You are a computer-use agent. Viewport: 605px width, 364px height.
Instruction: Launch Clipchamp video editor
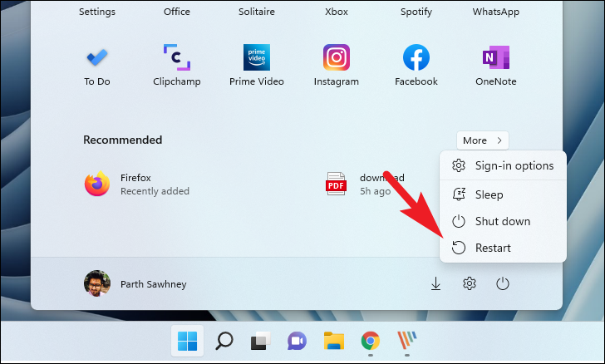pyautogui.click(x=177, y=65)
